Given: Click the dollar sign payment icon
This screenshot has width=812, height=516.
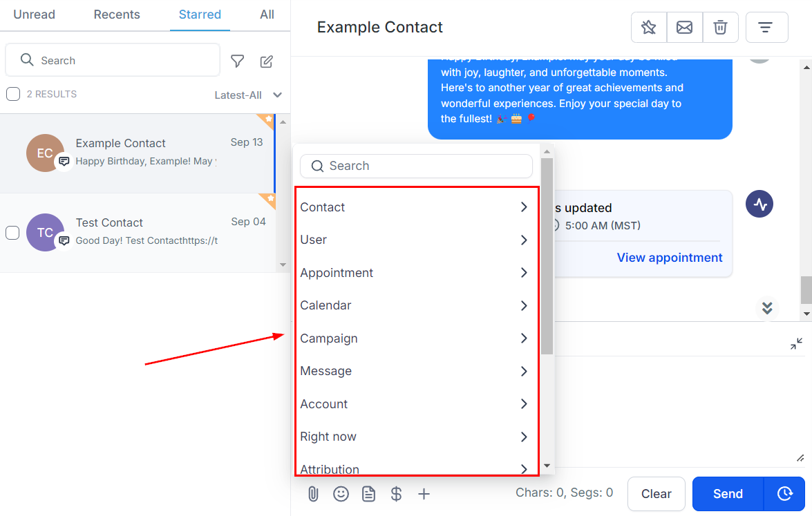Looking at the screenshot, I should coord(396,494).
